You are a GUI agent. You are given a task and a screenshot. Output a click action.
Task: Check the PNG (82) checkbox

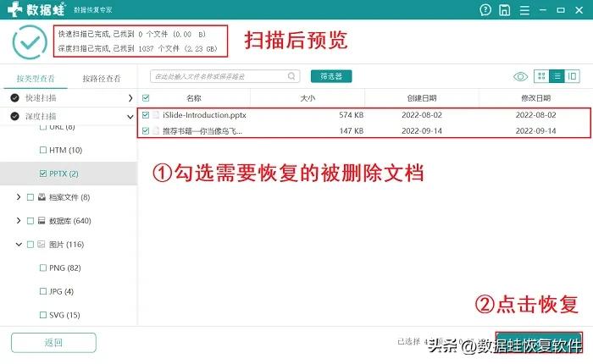(x=43, y=268)
